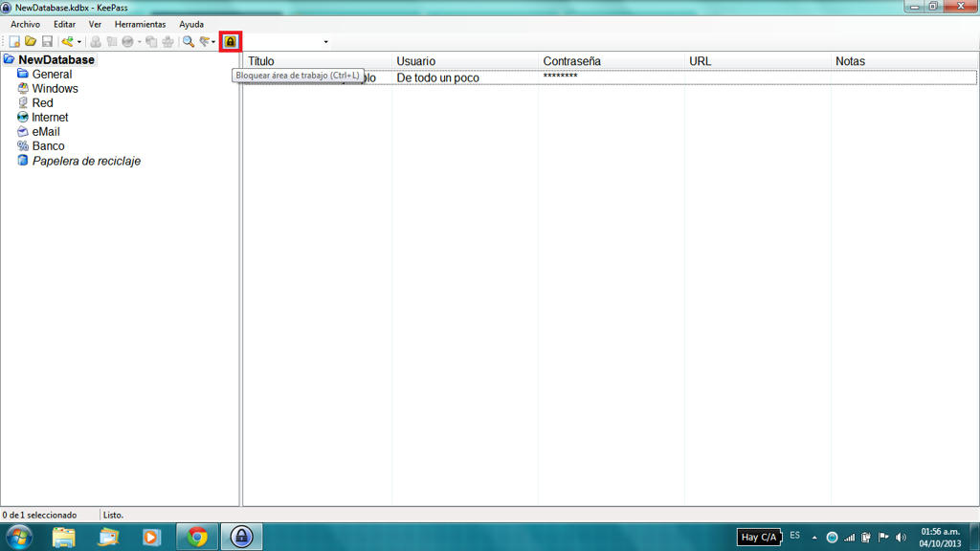The image size is (980, 551).
Task: Click the Banco group percent icon
Action: point(23,145)
